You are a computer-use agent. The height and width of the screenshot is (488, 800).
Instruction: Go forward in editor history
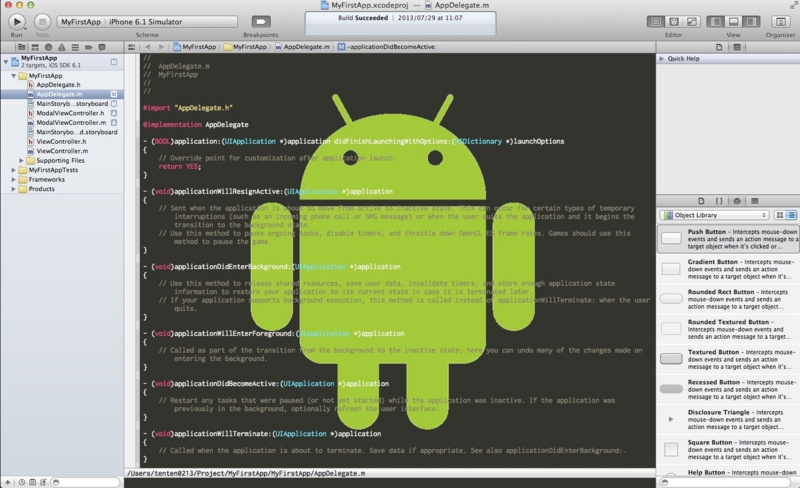(161, 47)
